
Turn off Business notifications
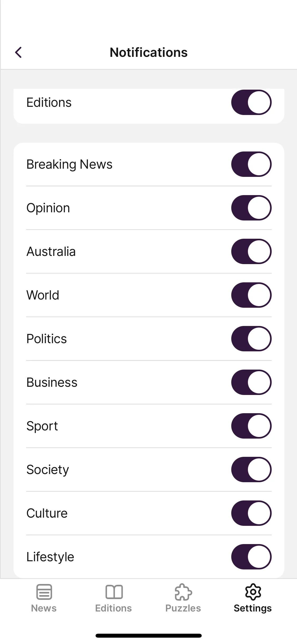pos(251,382)
